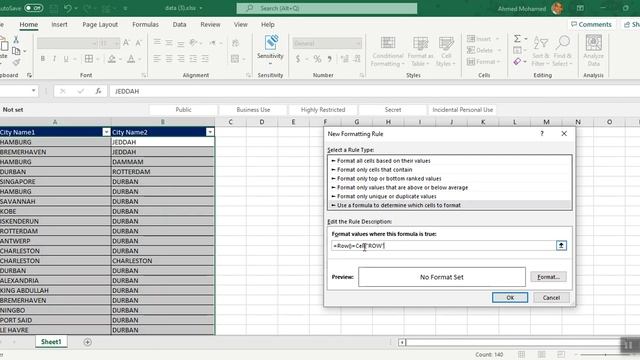The width and height of the screenshot is (640, 360).
Task: Open the Sensitivity button
Action: (x=270, y=50)
